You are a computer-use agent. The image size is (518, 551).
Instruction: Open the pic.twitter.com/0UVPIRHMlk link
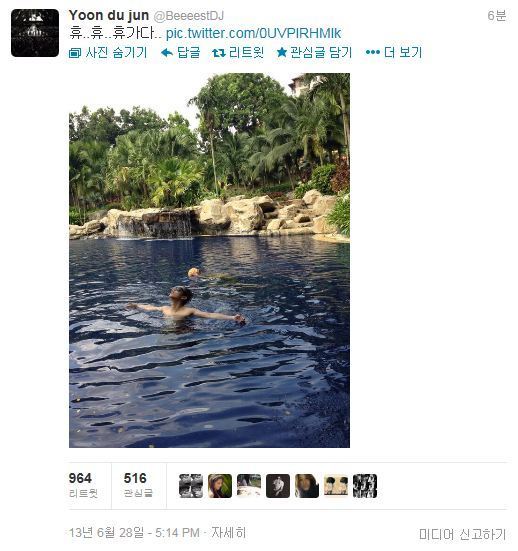tap(253, 33)
